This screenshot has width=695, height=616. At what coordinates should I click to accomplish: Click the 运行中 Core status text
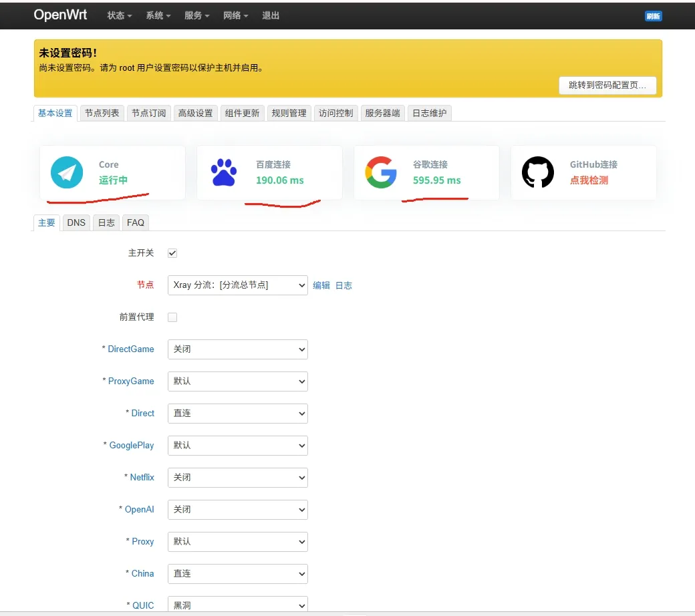113,180
